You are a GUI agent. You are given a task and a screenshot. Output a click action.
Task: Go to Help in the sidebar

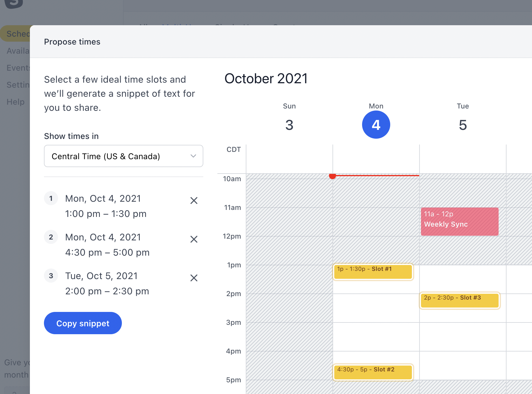(16, 102)
